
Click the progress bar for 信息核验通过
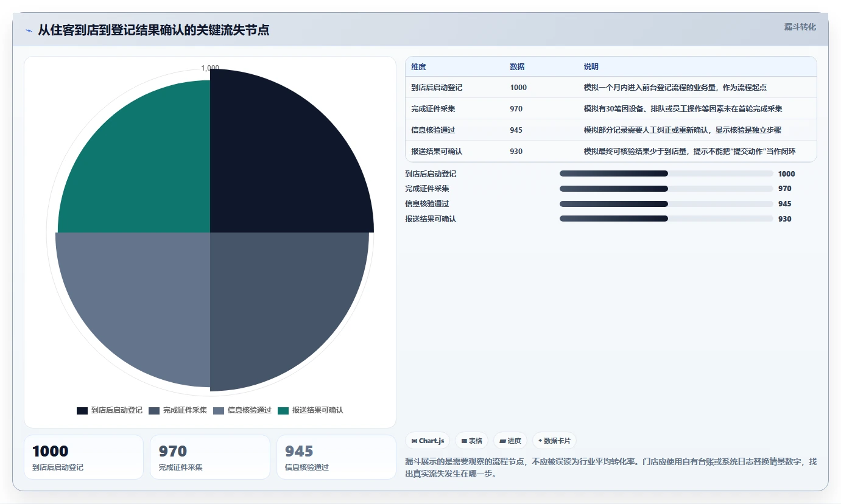pyautogui.click(x=666, y=204)
